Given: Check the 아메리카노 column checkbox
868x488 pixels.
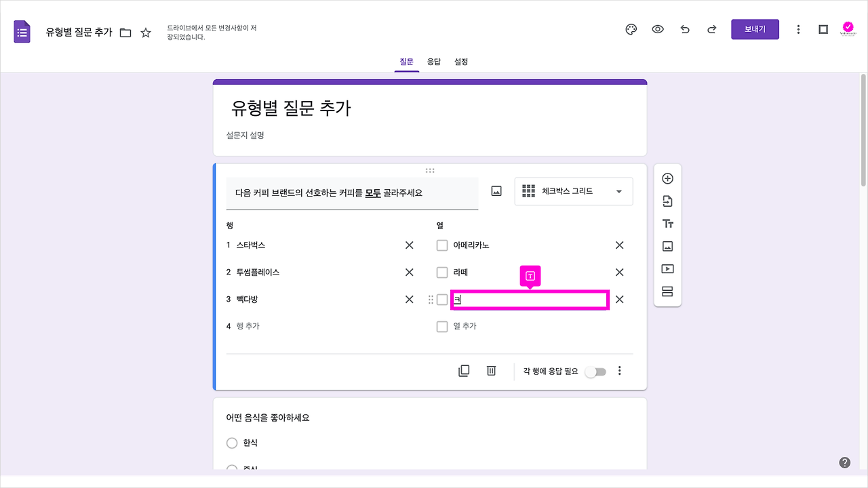Looking at the screenshot, I should 441,245.
